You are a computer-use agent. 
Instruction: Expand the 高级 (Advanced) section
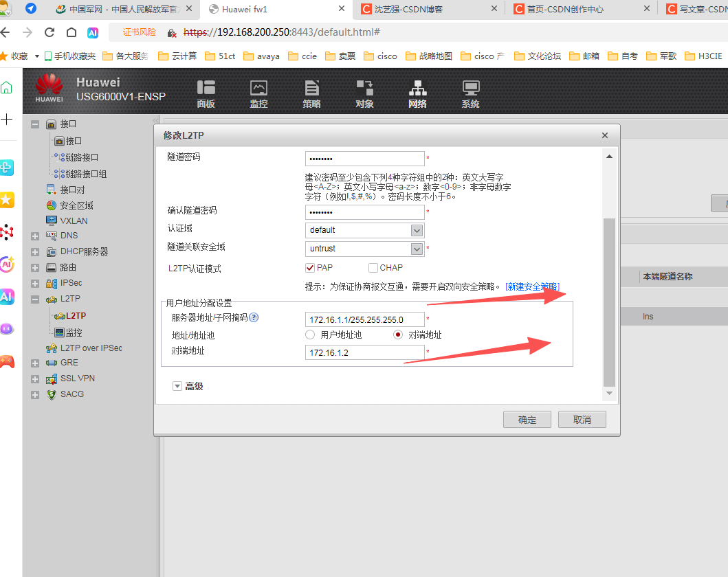point(177,385)
